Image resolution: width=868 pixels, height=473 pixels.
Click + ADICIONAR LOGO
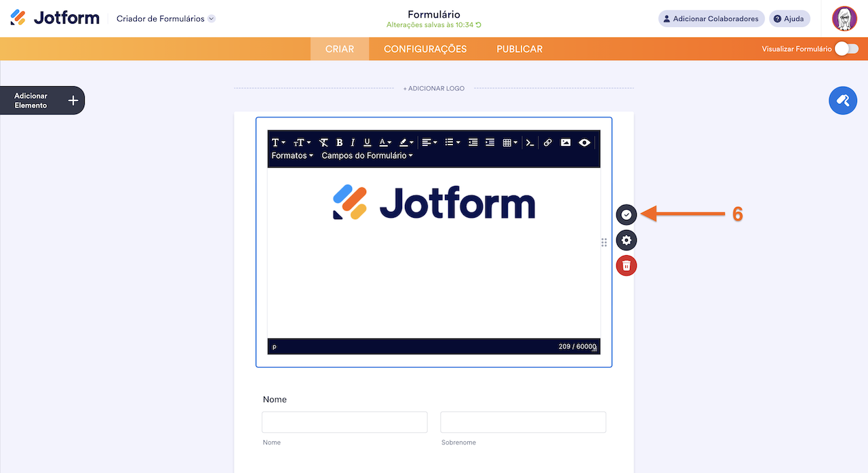434,88
